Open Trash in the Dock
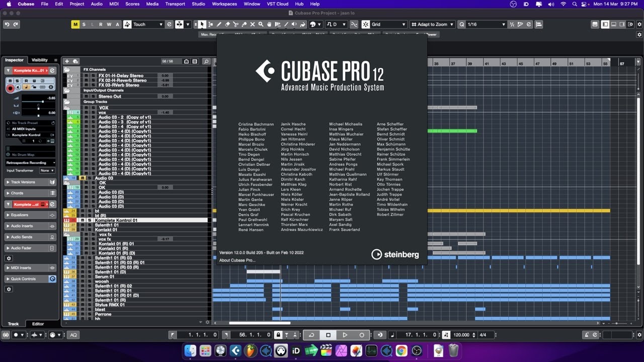Image resolution: width=644 pixels, height=362 pixels. (x=453, y=350)
